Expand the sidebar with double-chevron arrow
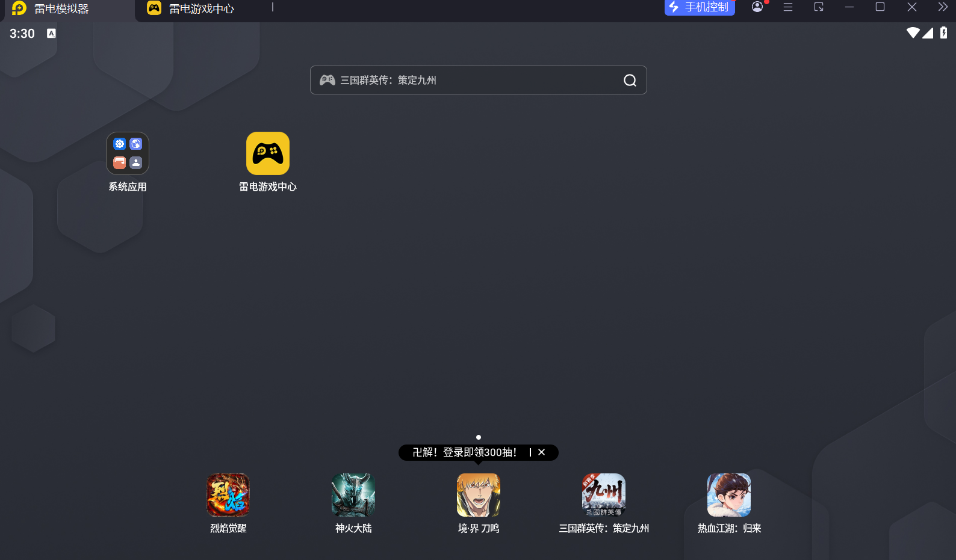This screenshot has height=560, width=956. [x=943, y=7]
